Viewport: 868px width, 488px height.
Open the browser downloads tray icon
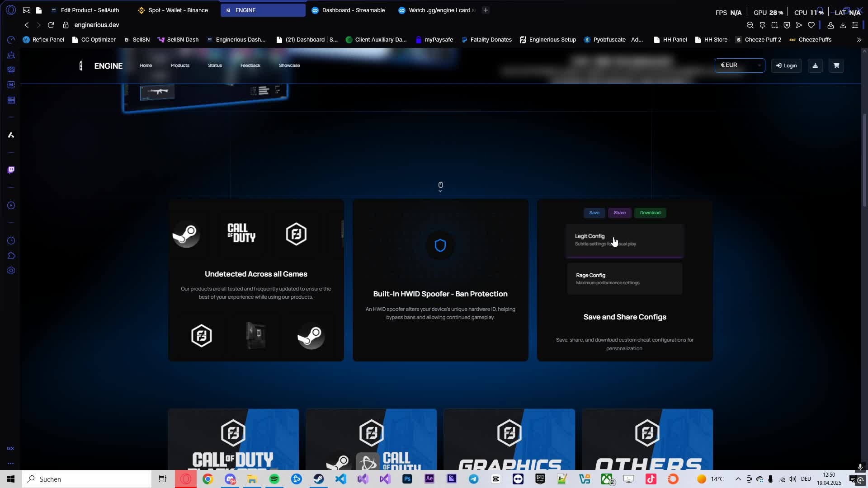(843, 25)
